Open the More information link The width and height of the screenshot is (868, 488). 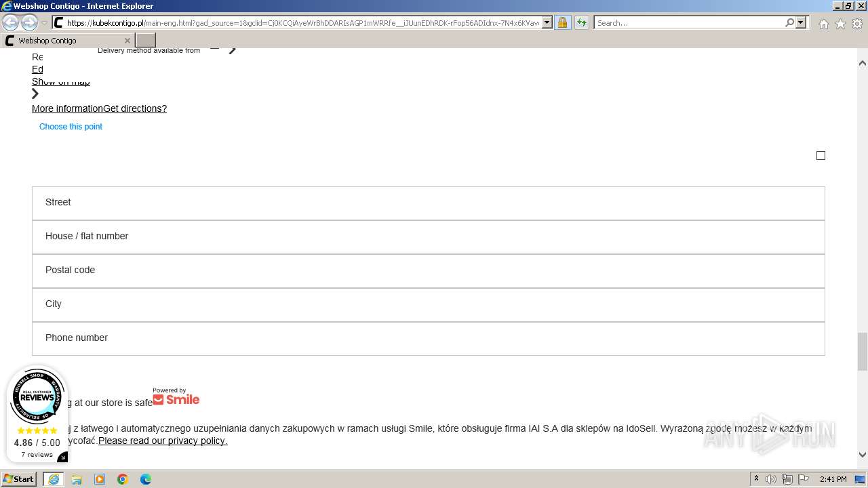[67, 108]
